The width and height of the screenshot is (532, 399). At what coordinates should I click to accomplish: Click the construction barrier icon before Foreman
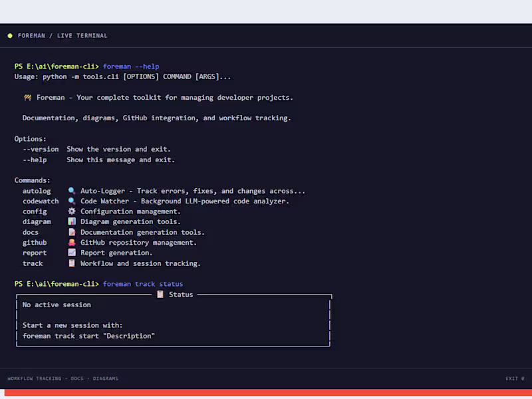[x=27, y=97]
